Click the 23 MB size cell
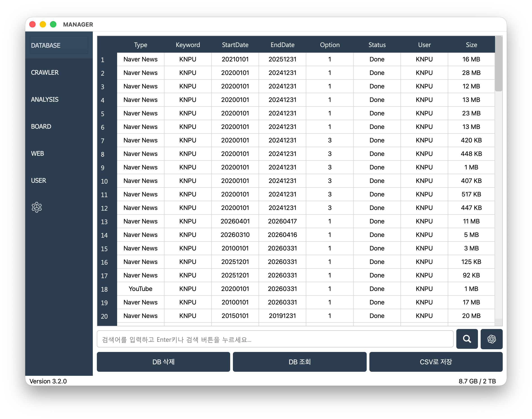This screenshot has width=532, height=419. tap(471, 113)
